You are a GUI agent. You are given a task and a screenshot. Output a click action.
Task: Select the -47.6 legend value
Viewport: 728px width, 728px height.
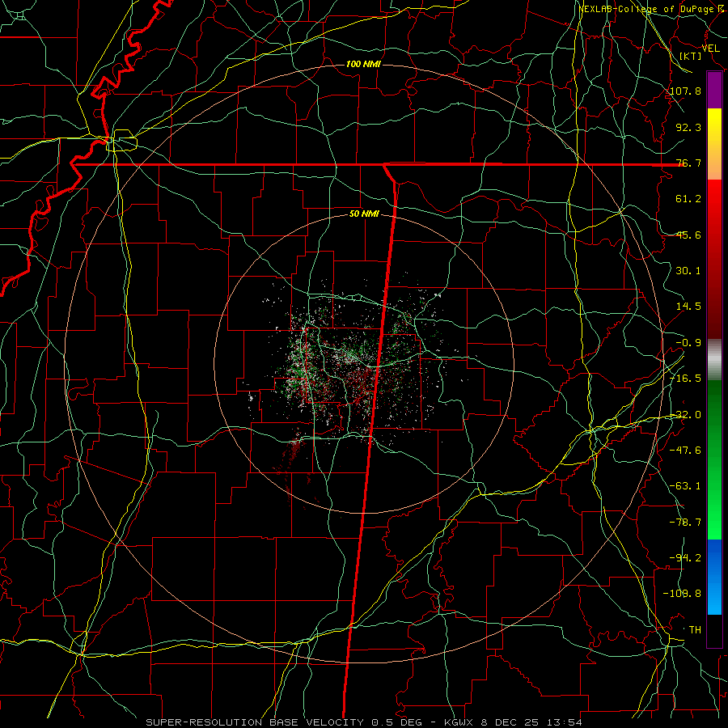click(x=685, y=451)
